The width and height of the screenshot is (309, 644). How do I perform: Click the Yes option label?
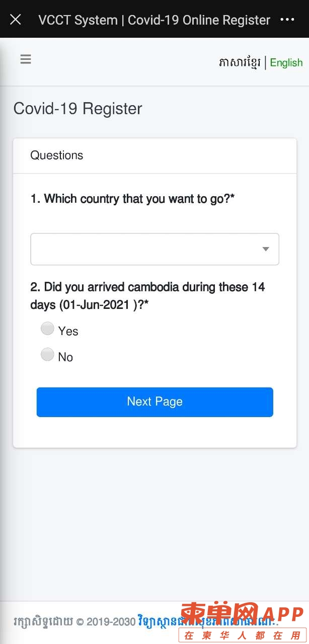(x=68, y=331)
